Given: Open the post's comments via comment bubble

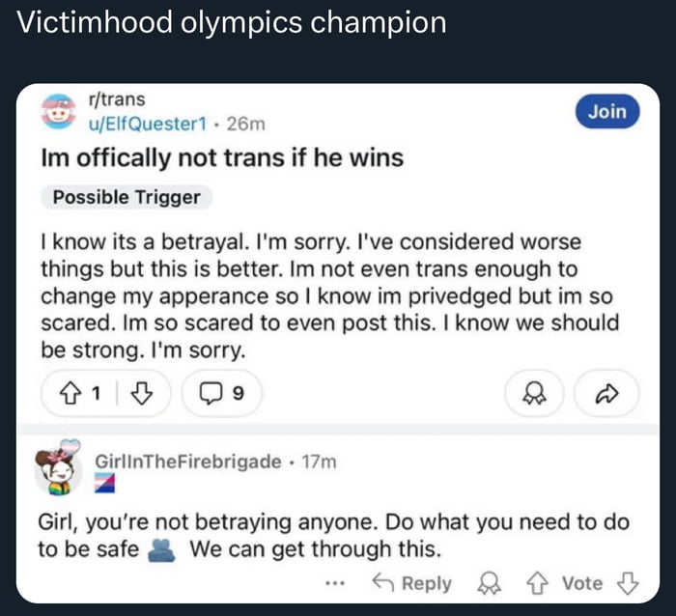Looking at the screenshot, I should coord(218,394).
